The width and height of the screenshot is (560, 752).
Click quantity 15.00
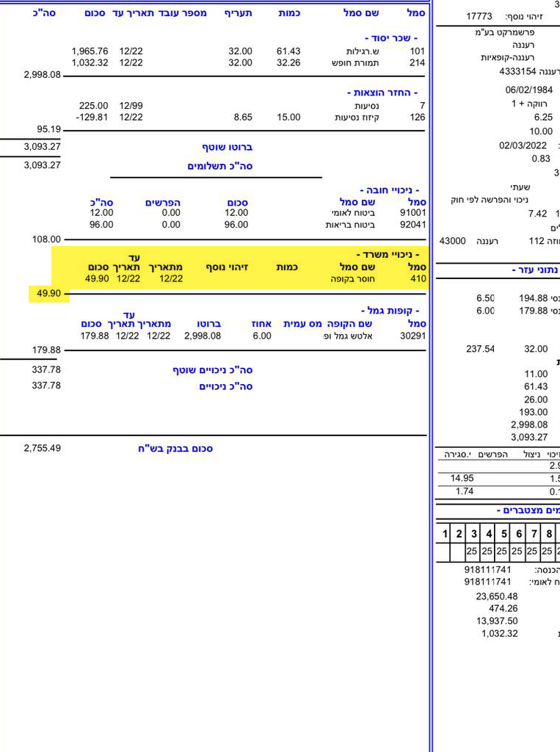[x=288, y=117]
